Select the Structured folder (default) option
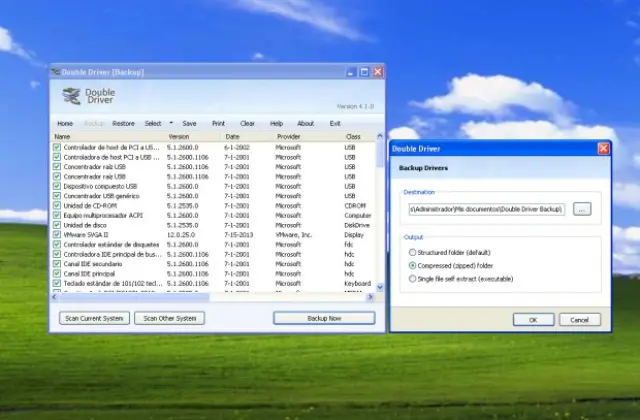This screenshot has height=420, width=640. click(x=414, y=253)
